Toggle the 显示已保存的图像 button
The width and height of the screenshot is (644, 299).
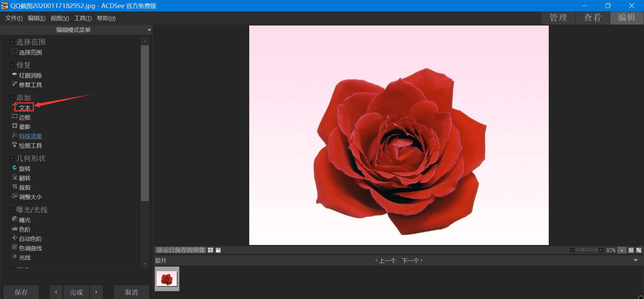tap(180, 250)
